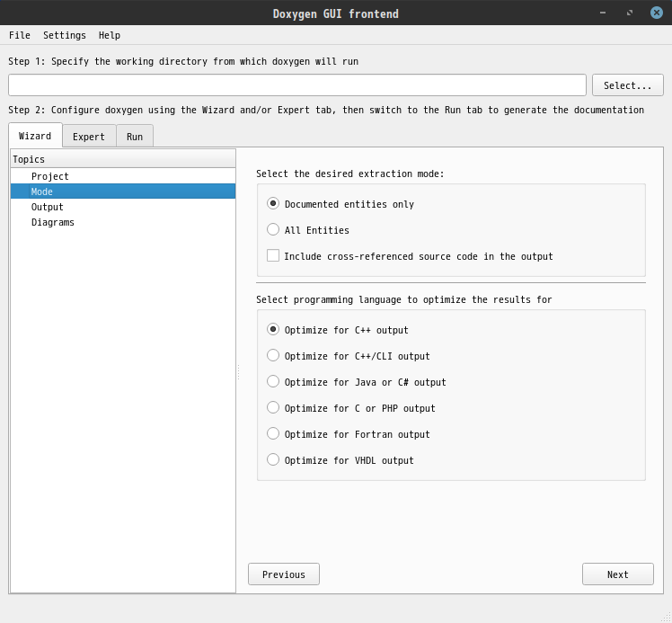Click the window resize grip corner

667,618
